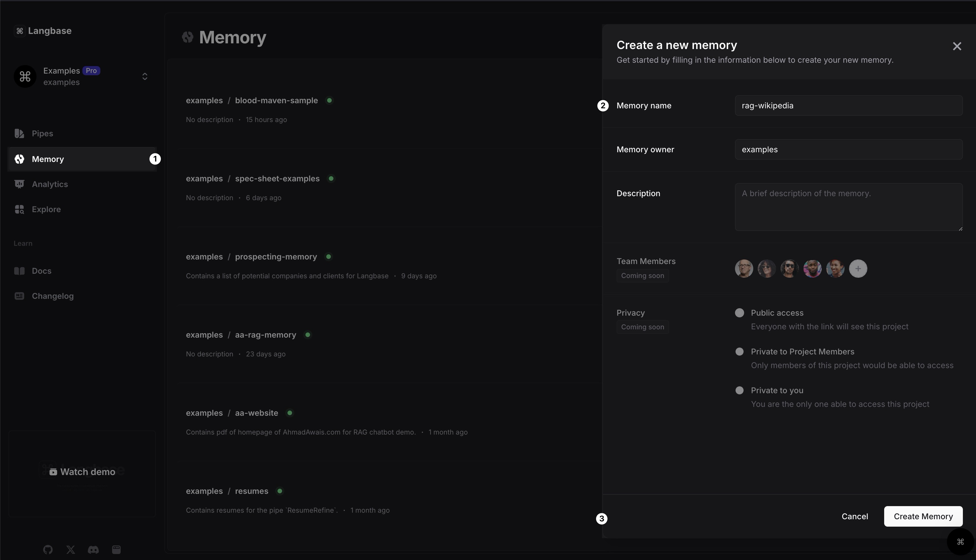The width and height of the screenshot is (976, 560).
Task: Cancel creating the new memory
Action: click(854, 516)
